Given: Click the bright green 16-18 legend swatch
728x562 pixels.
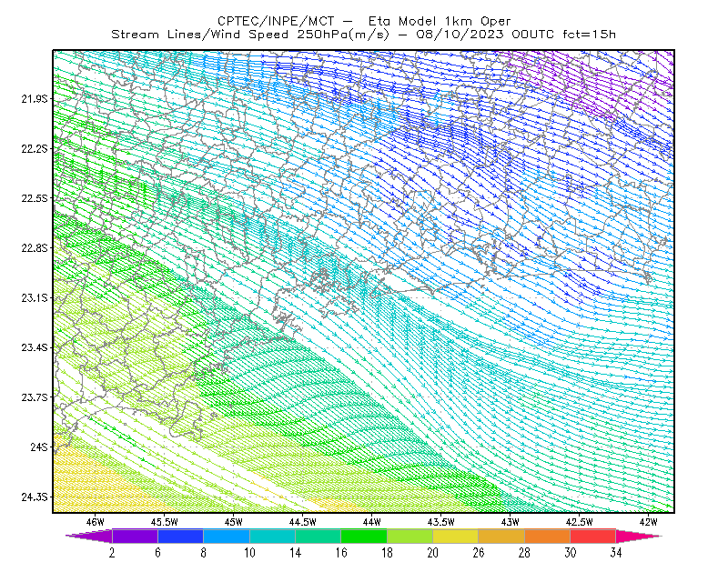Looking at the screenshot, I should 364,536.
